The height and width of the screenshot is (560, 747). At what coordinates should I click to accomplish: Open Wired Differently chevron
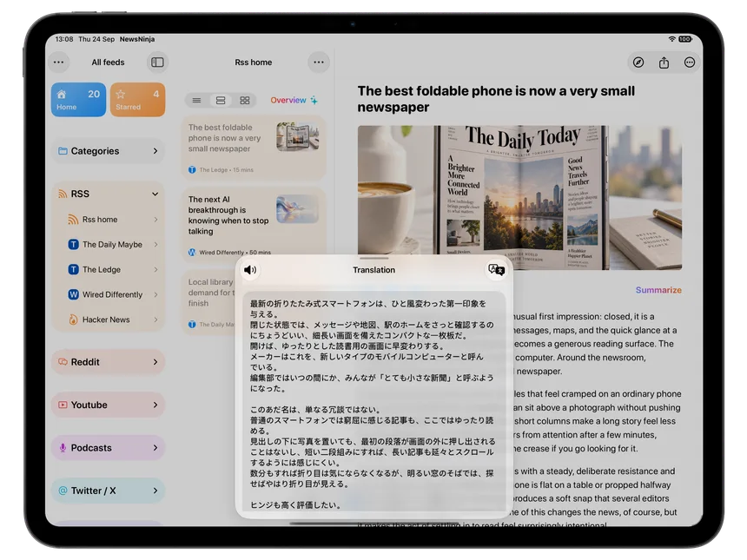point(155,294)
